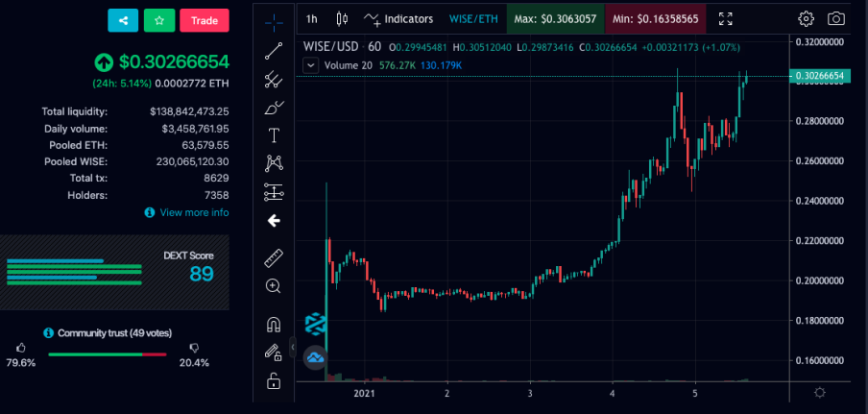The height and width of the screenshot is (414, 868).
Task: Select the zoom in magnifier tool
Action: pyautogui.click(x=274, y=286)
